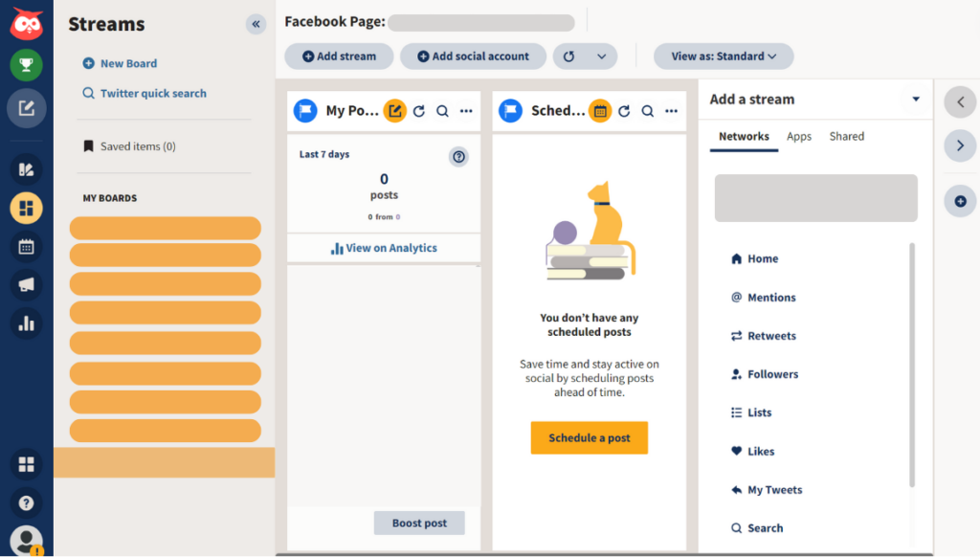Click the Hootsuite owl logo
This screenshot has width=980, height=557.
(x=26, y=23)
